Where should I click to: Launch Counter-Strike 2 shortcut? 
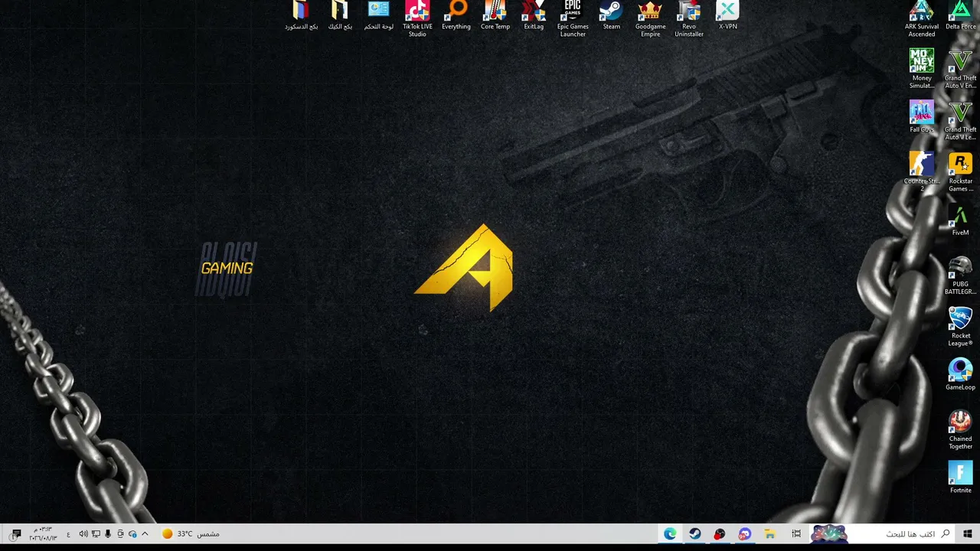(x=922, y=171)
